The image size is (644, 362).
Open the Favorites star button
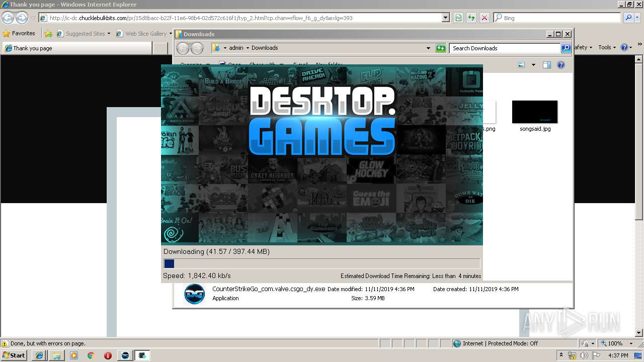7,34
